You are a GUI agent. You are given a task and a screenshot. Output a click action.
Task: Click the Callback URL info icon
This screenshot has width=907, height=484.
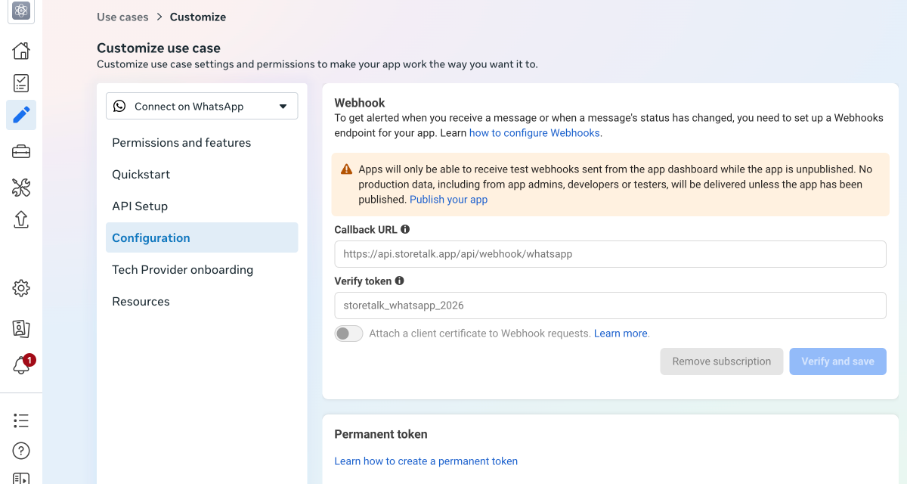pos(405,229)
